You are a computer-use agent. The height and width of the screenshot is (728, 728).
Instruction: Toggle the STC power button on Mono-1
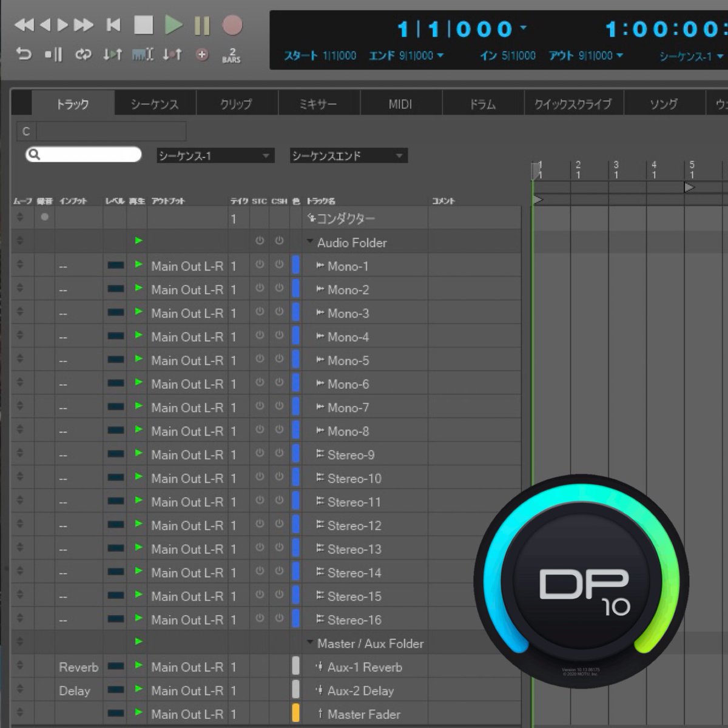click(x=260, y=265)
